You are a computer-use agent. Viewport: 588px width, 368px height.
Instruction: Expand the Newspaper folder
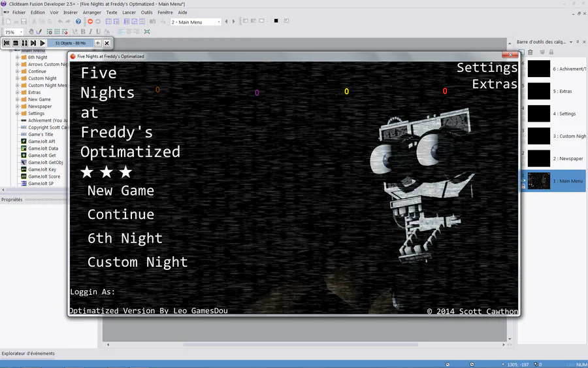coord(17,107)
